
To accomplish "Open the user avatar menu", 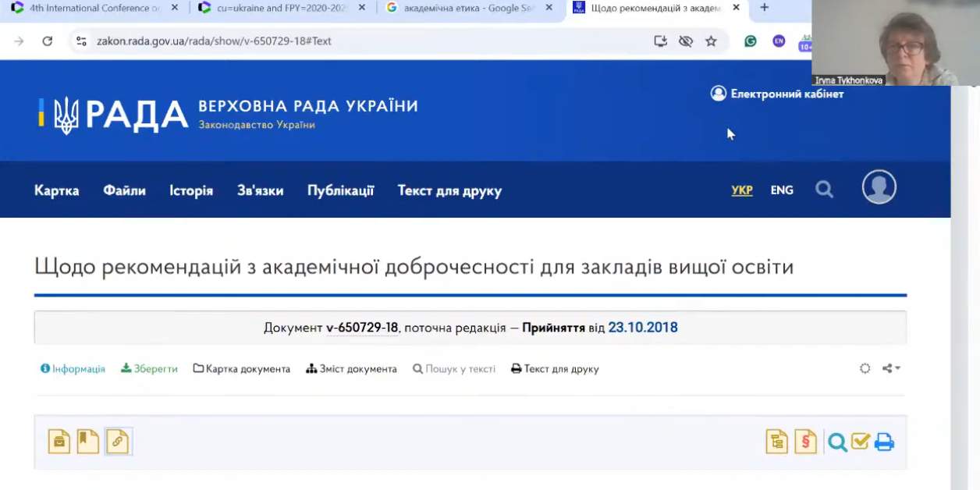I will [879, 187].
